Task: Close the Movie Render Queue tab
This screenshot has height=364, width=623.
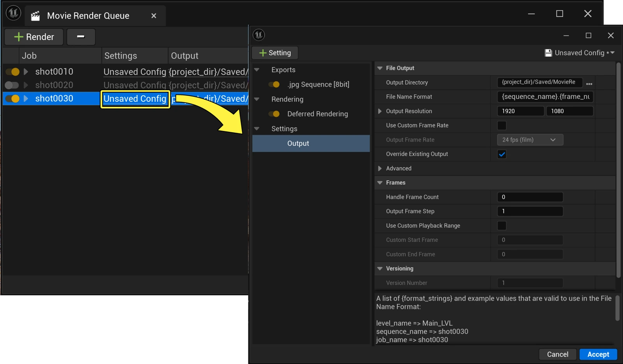Action: (x=154, y=16)
